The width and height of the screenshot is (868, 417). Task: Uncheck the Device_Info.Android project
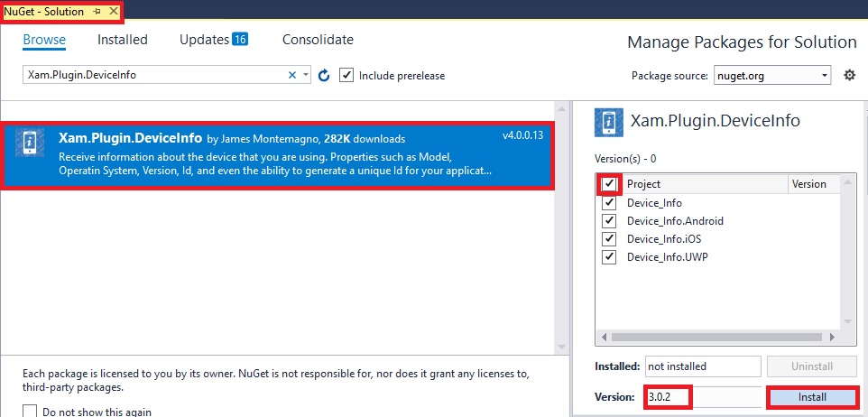[x=609, y=221]
